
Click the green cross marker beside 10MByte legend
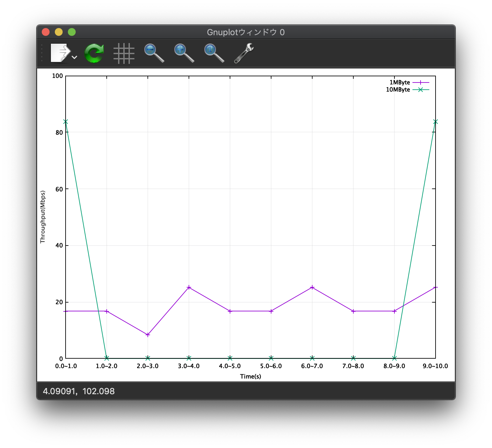coord(421,90)
